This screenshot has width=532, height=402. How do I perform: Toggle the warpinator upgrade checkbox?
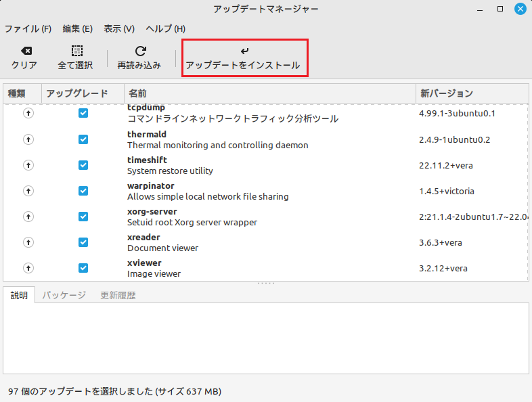83,191
